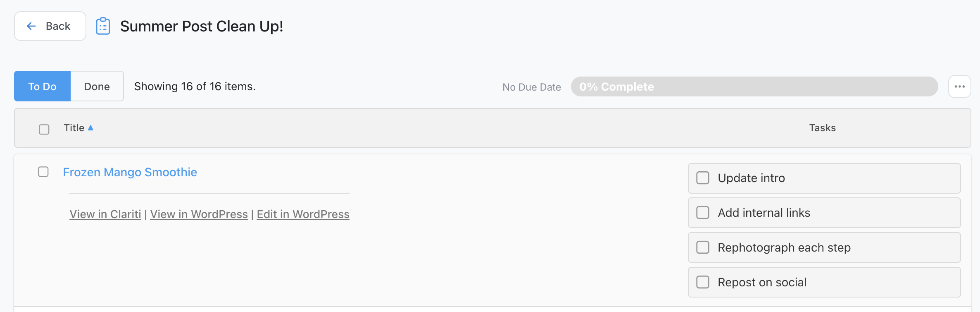Viewport: 980px width, 312px height.
Task: Go back using the Back button
Action: [50, 26]
